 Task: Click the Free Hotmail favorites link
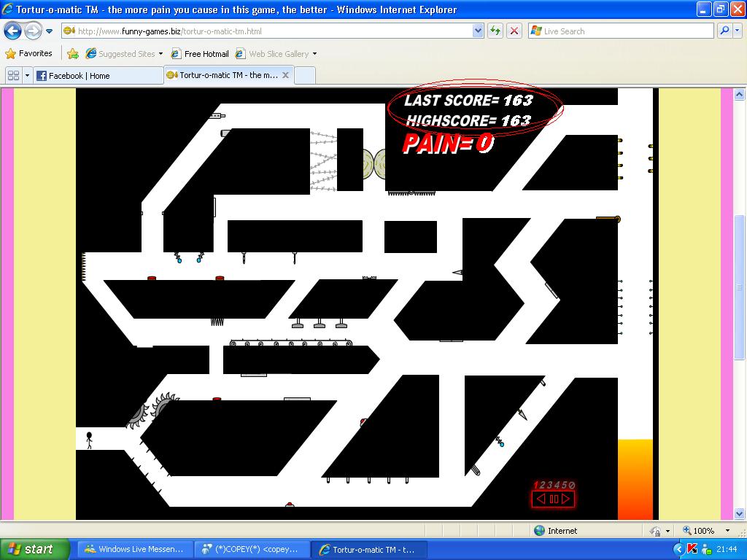point(206,53)
